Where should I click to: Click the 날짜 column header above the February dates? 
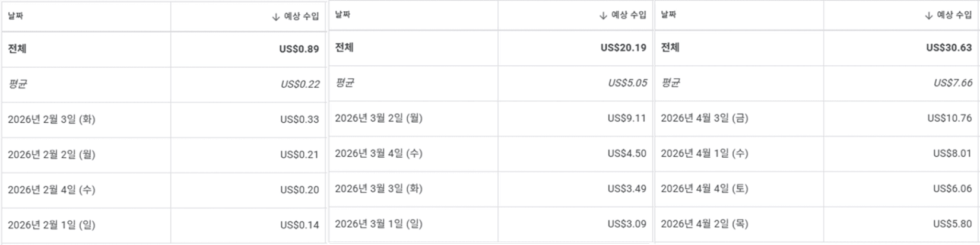click(x=15, y=16)
